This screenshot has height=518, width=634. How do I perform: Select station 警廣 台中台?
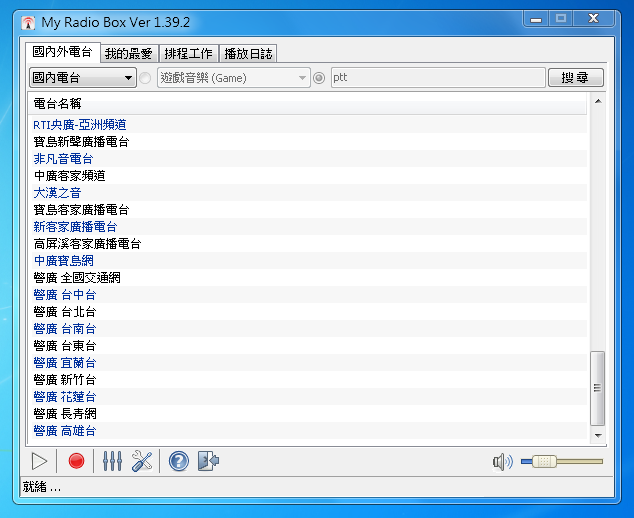[308, 294]
